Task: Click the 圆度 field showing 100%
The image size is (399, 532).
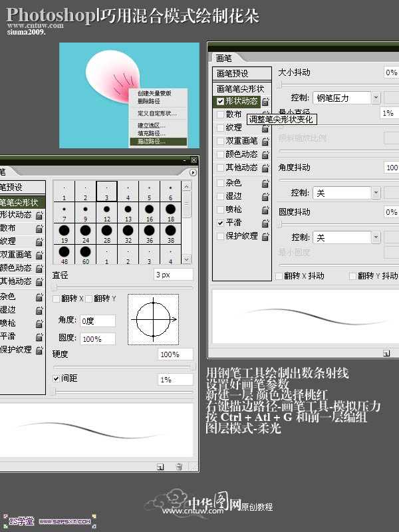Action: (98, 339)
